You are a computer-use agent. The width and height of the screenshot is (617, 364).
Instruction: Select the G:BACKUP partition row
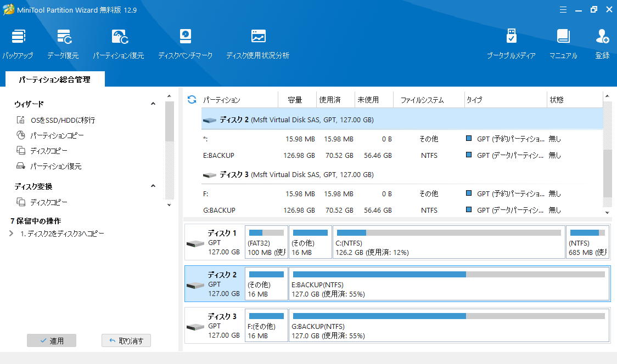[402, 211]
